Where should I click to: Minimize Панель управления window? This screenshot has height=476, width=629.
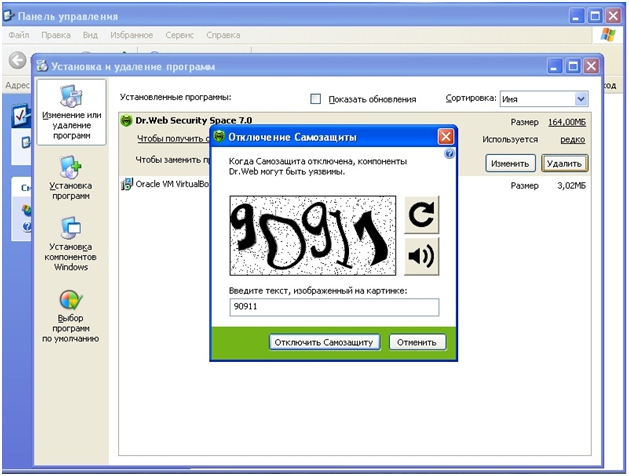click(576, 16)
